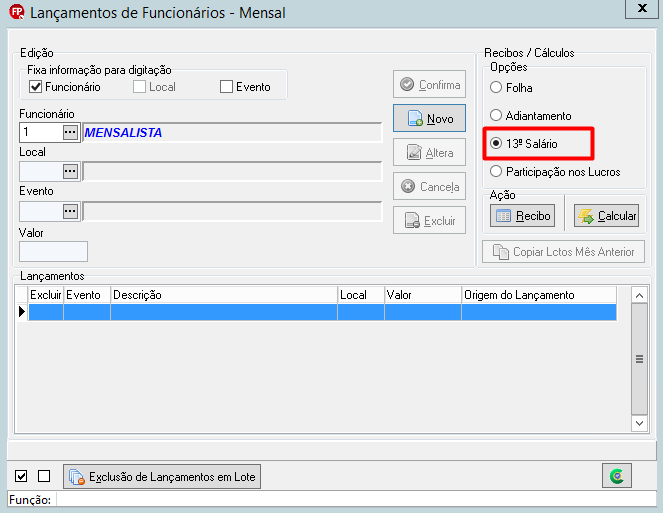
Task: Click the Calcular button with lightning icon
Action: coord(606,216)
